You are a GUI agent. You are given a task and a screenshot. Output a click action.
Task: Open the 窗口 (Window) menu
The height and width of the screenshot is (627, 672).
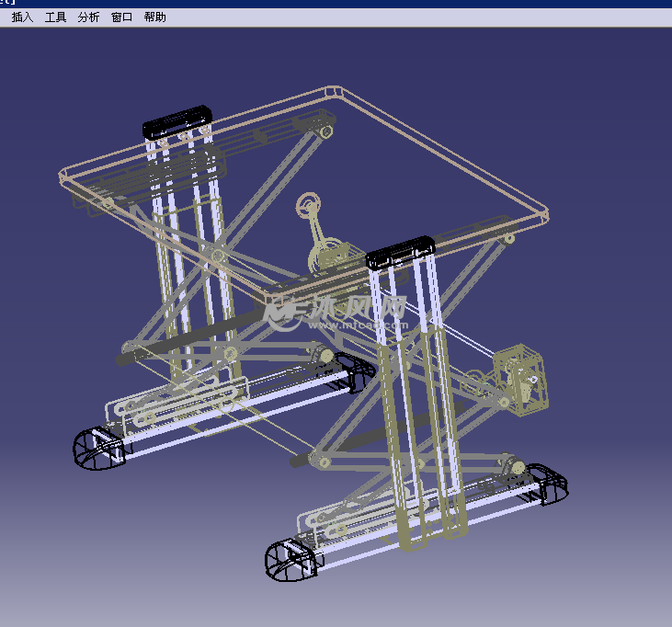(x=121, y=17)
